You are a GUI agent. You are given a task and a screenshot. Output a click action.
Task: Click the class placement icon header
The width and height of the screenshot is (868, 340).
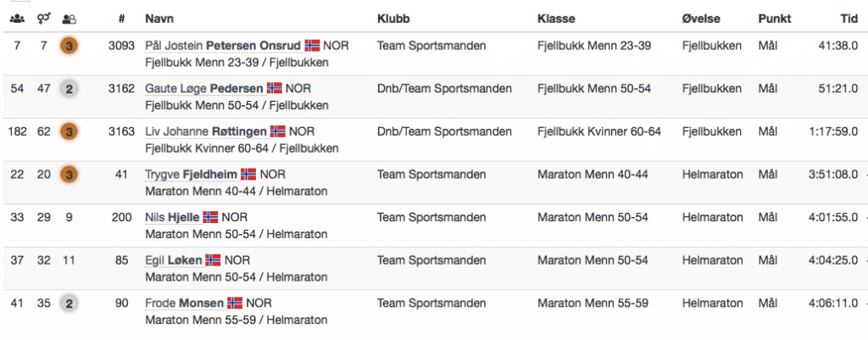coord(70,19)
